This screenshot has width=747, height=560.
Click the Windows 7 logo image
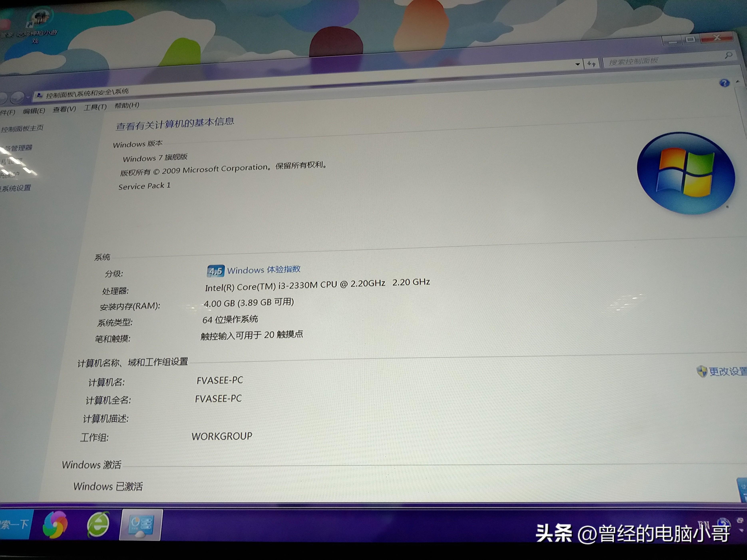point(685,173)
